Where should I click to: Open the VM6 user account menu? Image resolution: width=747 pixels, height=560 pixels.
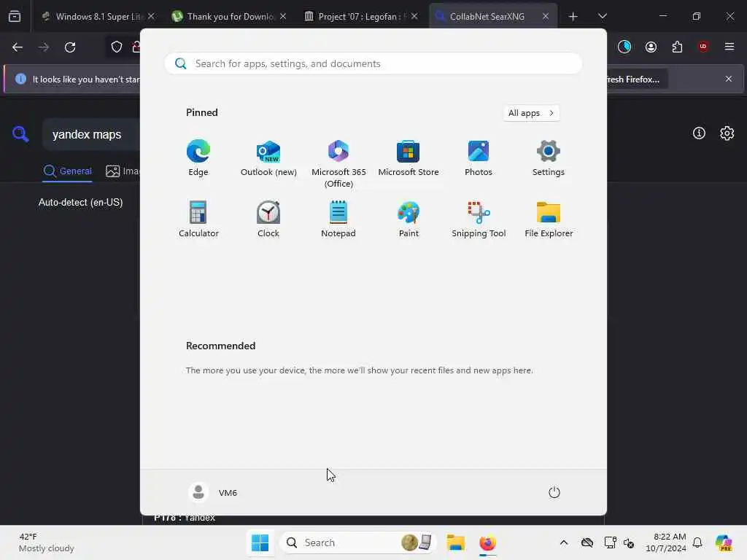(213, 492)
